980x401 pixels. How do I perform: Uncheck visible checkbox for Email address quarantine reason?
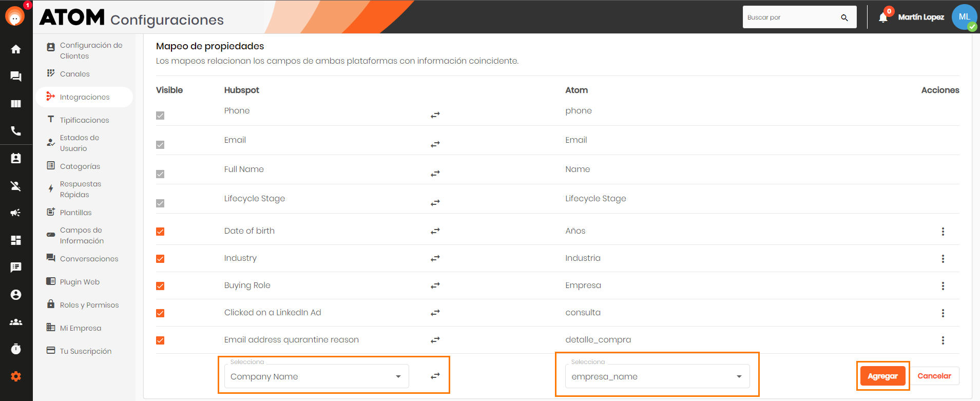click(160, 340)
